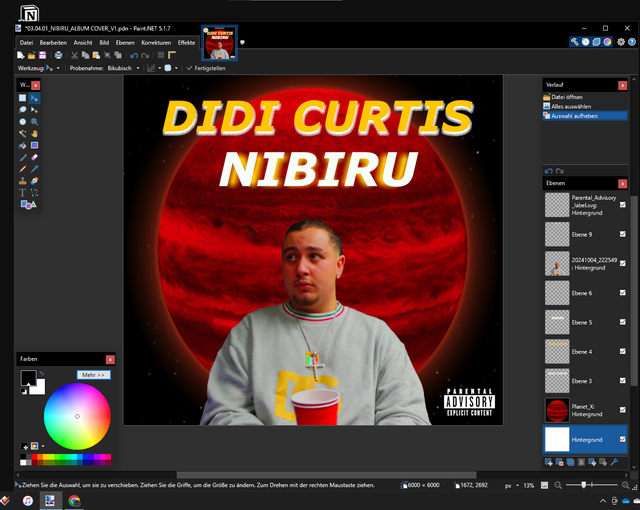This screenshot has width=640, height=510.
Task: Open the antialiasing mode dropdown arrow
Action: pyautogui.click(x=160, y=68)
